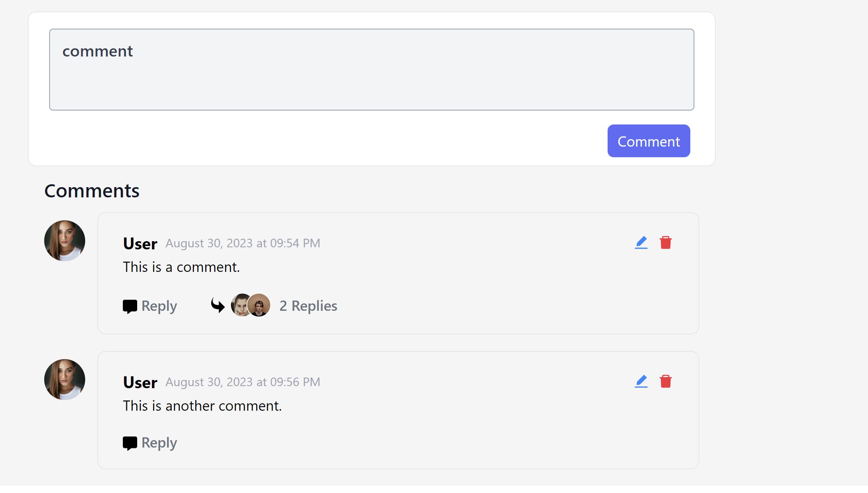
Task: Open the first comment author's avatar
Action: click(65, 241)
